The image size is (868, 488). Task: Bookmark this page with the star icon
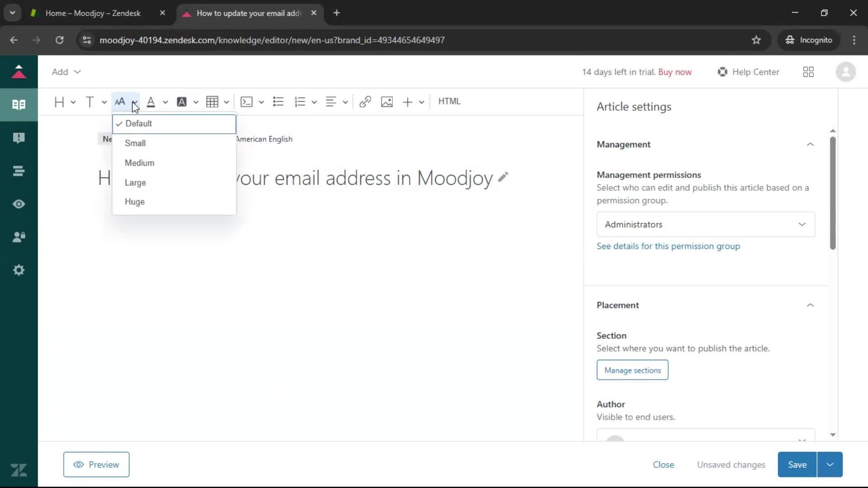point(756,40)
